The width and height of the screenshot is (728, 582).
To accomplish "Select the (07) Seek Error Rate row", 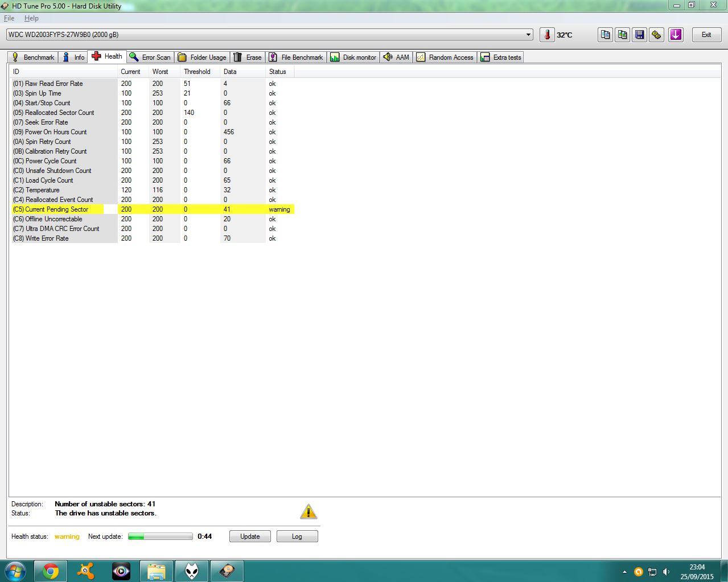I will click(x=152, y=122).
